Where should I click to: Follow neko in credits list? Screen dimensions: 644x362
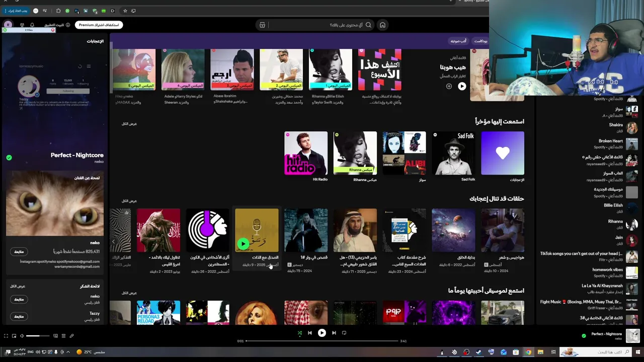pos(19,299)
